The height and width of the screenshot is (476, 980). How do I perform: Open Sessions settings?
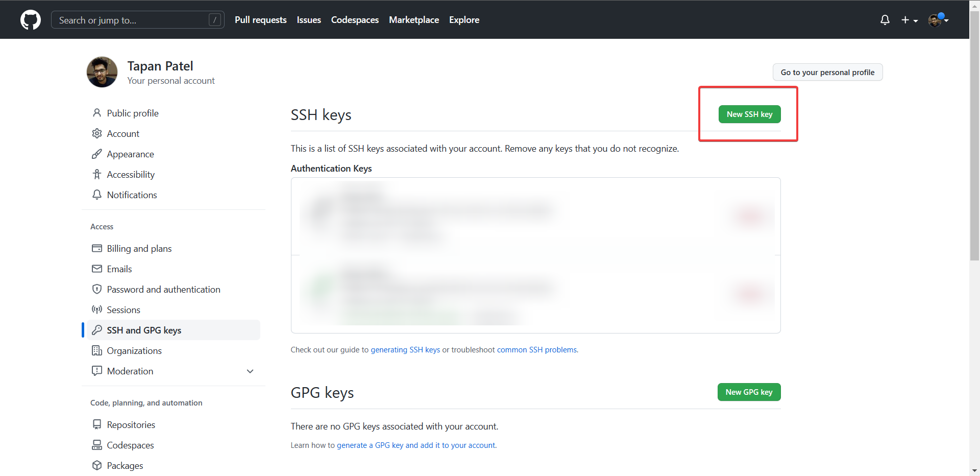point(124,310)
